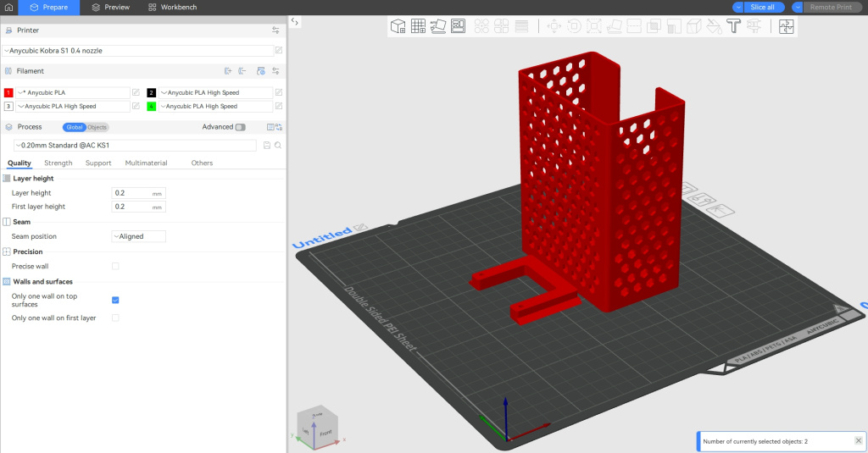Switch to the Prepare tab
The height and width of the screenshot is (453, 868).
48,7
